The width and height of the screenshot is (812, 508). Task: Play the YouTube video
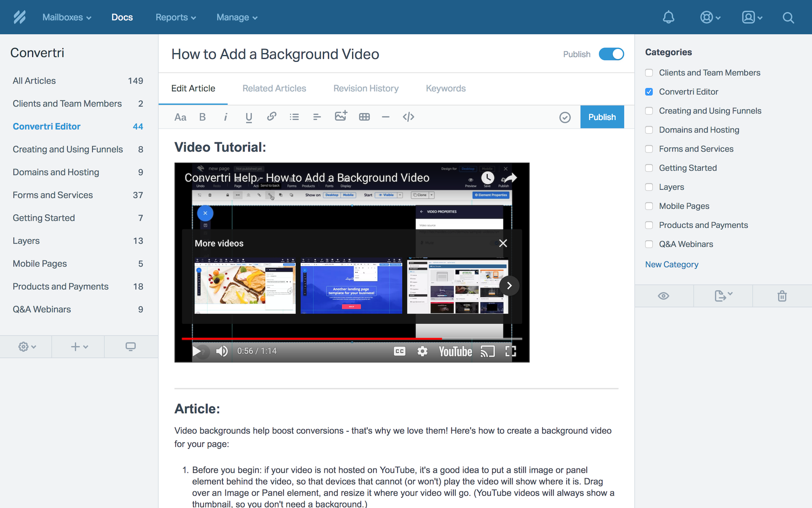coord(197,351)
